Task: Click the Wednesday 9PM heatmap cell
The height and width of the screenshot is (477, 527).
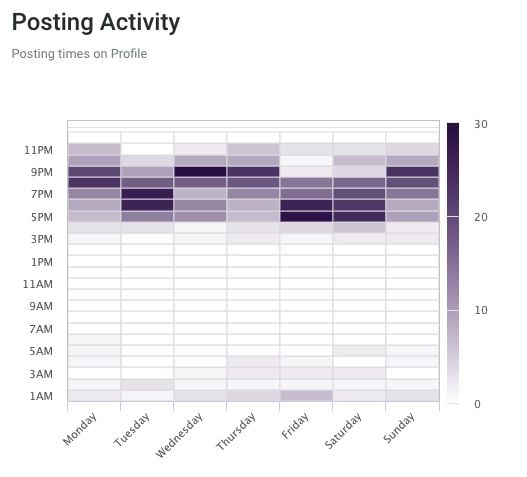Action: (200, 172)
